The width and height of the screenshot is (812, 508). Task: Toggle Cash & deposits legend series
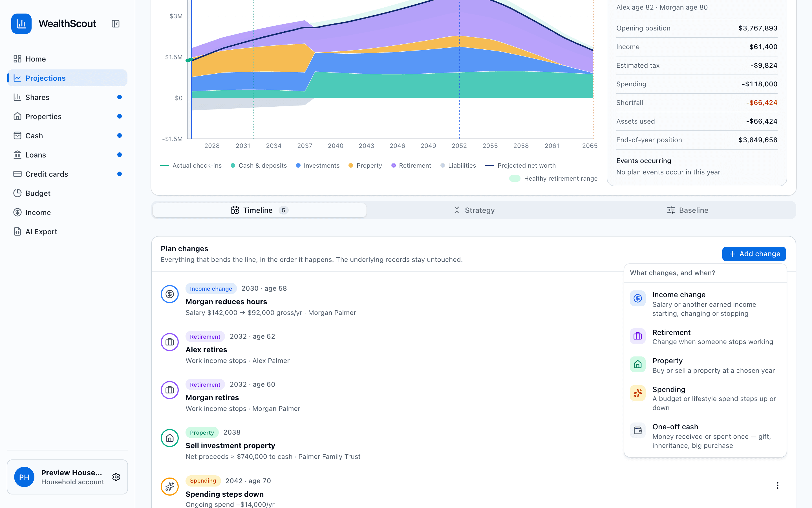[259, 165]
